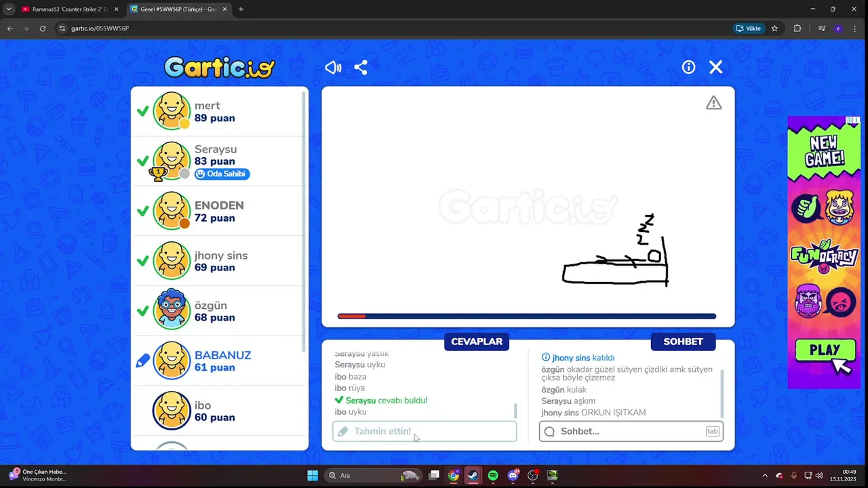This screenshot has height=488, width=868.
Task: Open the media controls icon
Action: [x=821, y=28]
